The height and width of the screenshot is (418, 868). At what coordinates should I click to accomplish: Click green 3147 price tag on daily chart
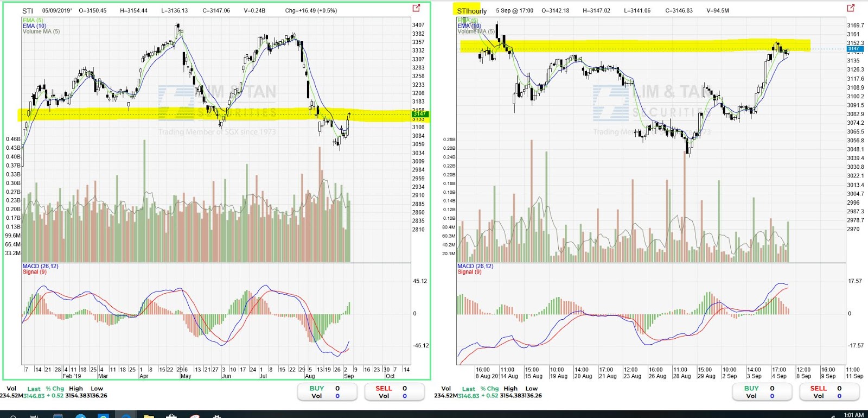[420, 114]
